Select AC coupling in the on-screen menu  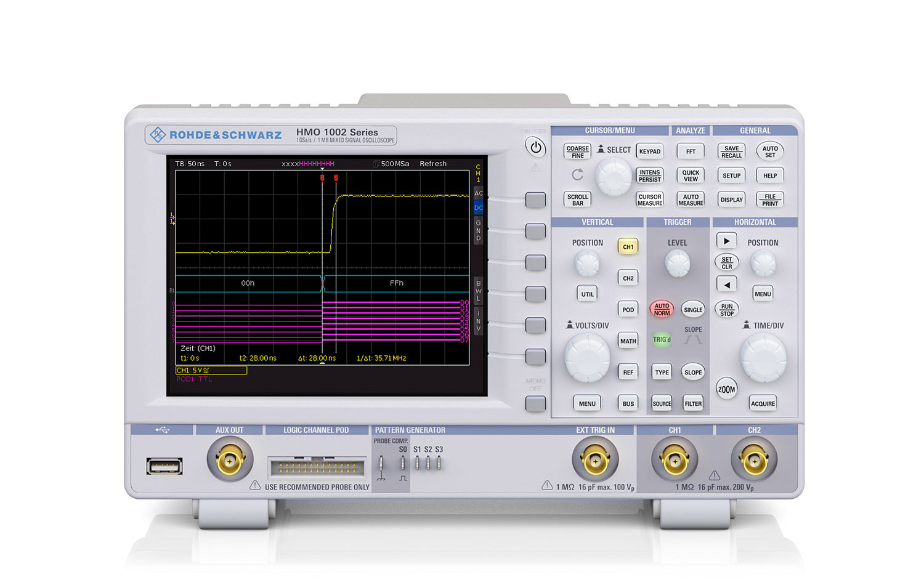pyautogui.click(x=479, y=193)
